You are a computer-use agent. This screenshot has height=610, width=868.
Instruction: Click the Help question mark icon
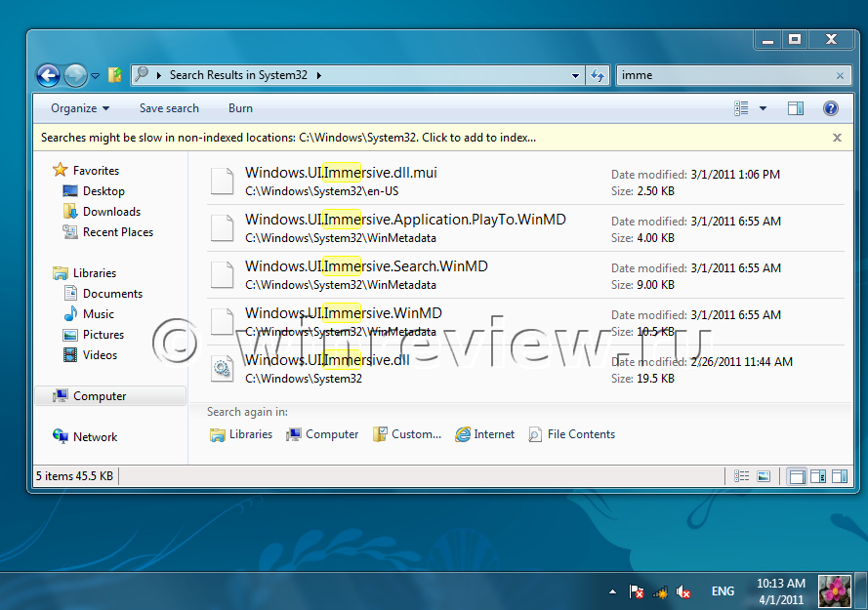[x=830, y=108]
